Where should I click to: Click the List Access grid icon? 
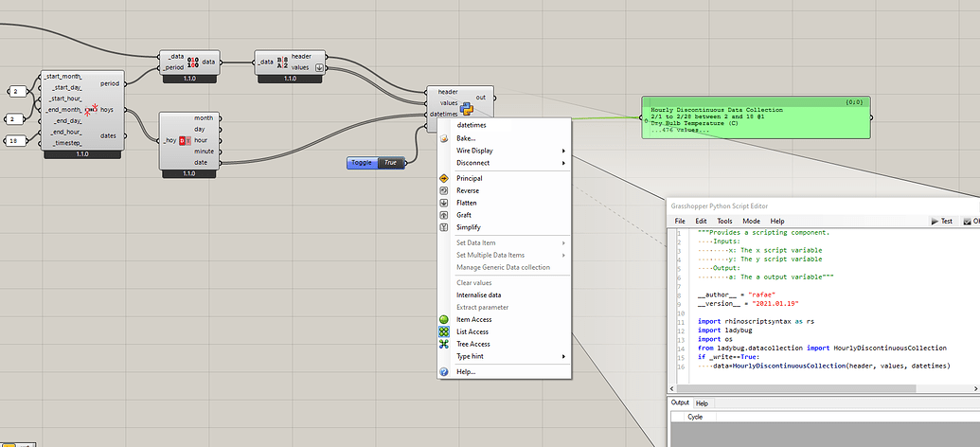click(444, 332)
